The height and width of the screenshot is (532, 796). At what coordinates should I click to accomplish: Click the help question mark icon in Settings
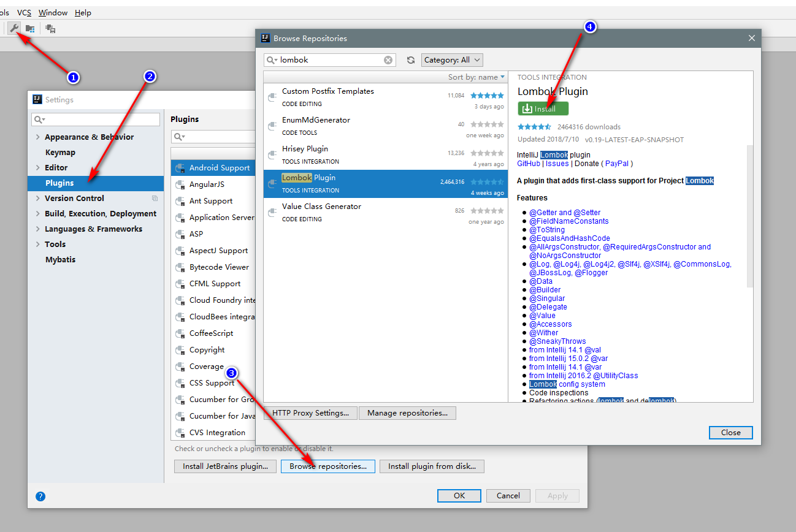[40, 496]
